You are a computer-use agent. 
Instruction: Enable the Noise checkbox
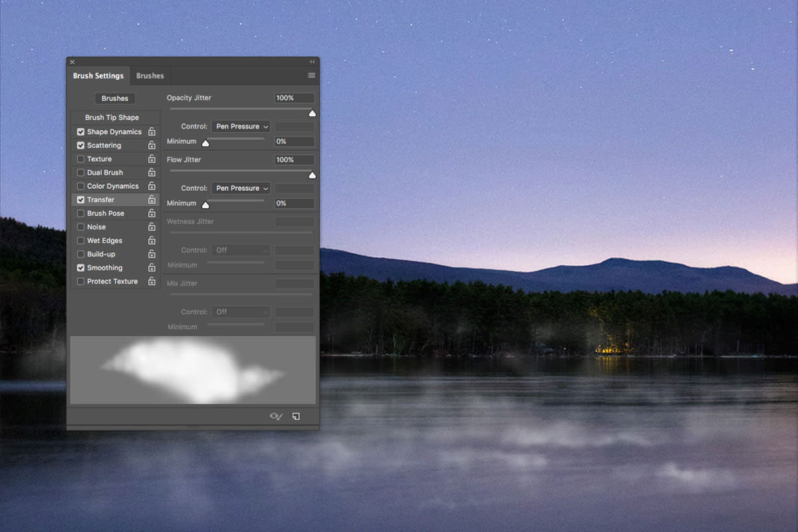tap(80, 227)
